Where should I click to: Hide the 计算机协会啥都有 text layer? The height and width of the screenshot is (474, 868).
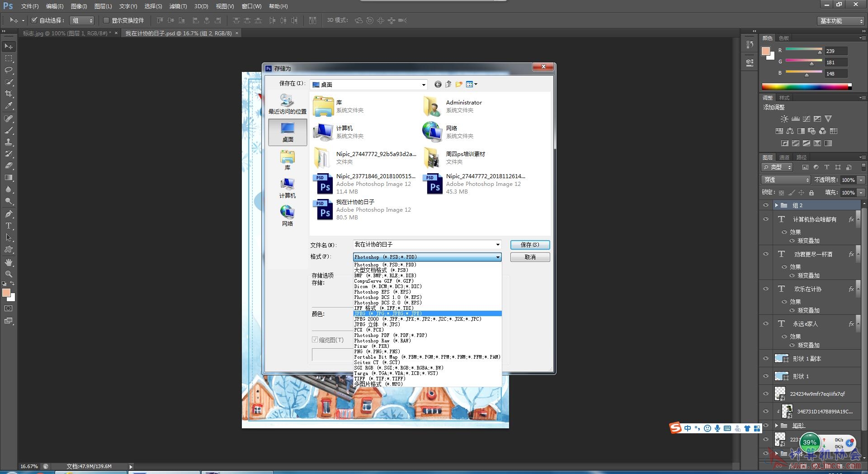click(x=766, y=219)
